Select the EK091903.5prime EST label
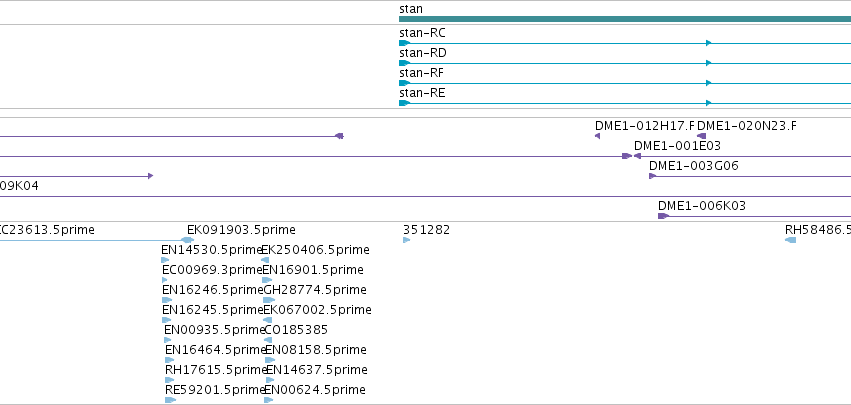 [241, 230]
